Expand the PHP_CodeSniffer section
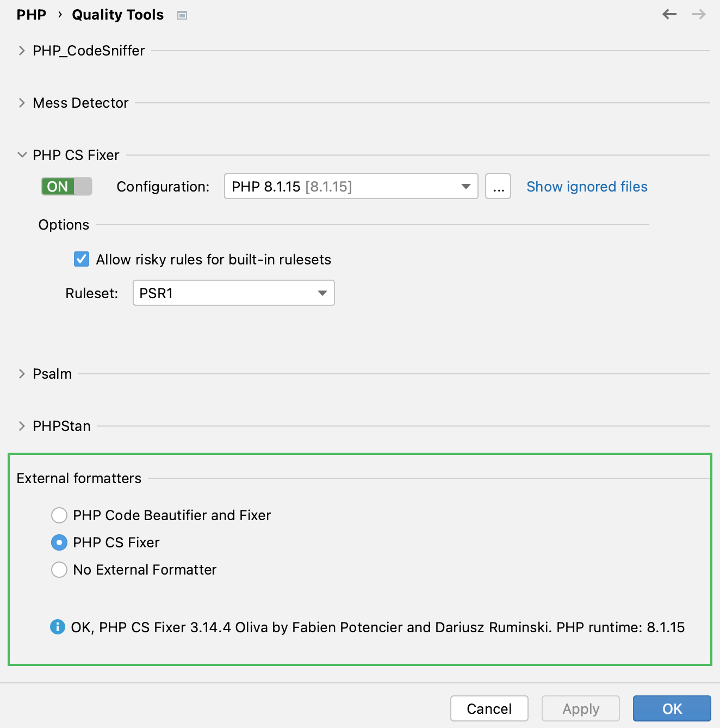 point(22,51)
